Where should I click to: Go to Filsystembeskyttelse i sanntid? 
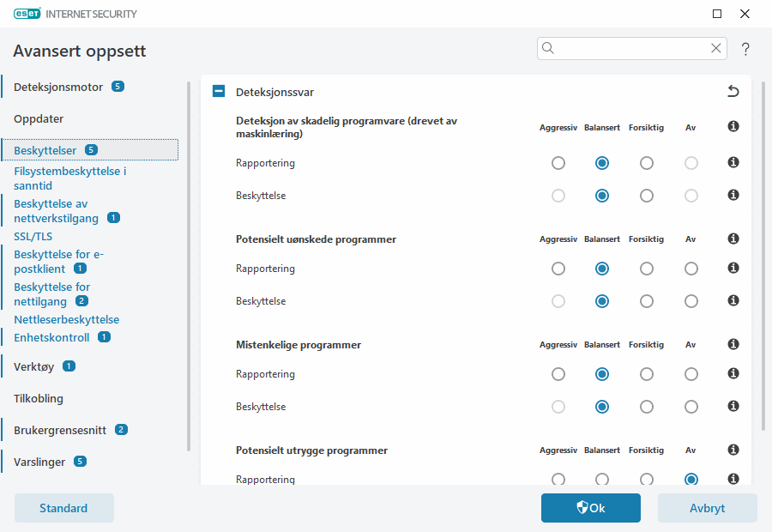pyautogui.click(x=69, y=178)
